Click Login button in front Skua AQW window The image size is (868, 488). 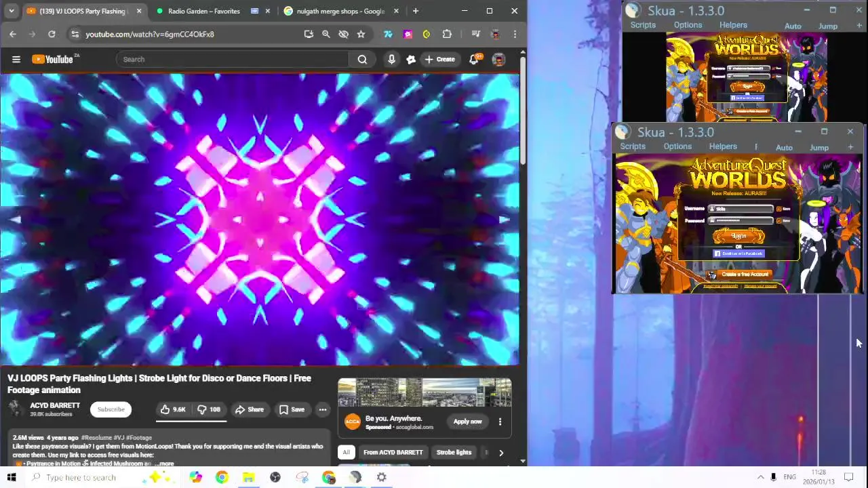point(738,237)
